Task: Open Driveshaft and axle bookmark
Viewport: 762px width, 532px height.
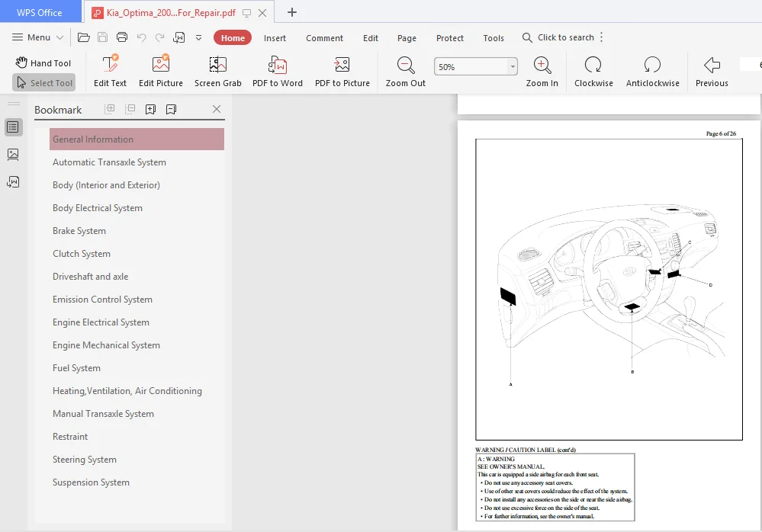Action: coord(91,276)
